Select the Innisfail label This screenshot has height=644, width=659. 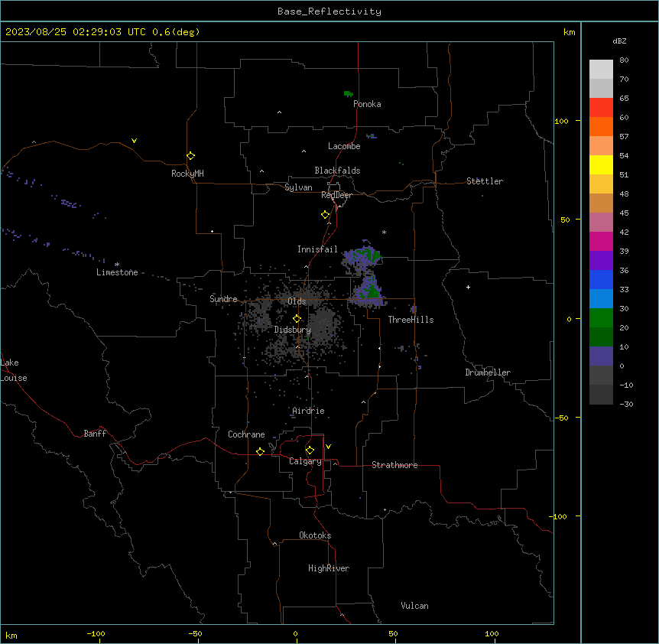[x=317, y=249]
